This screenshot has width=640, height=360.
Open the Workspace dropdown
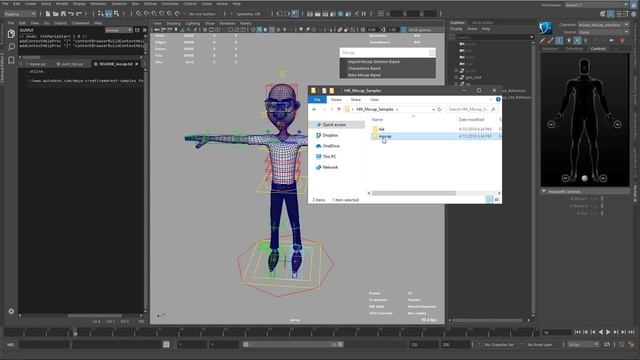click(596, 5)
